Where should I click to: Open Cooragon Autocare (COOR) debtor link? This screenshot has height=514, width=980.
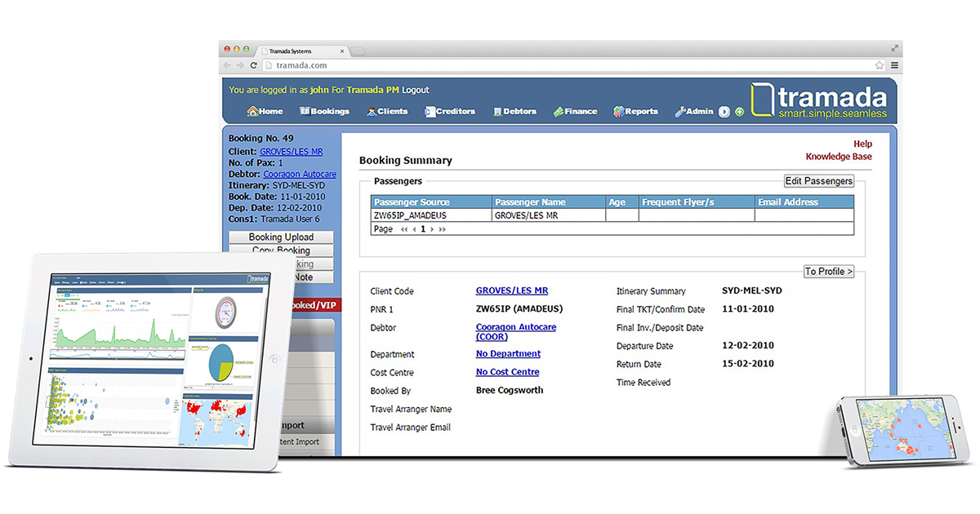(x=516, y=331)
